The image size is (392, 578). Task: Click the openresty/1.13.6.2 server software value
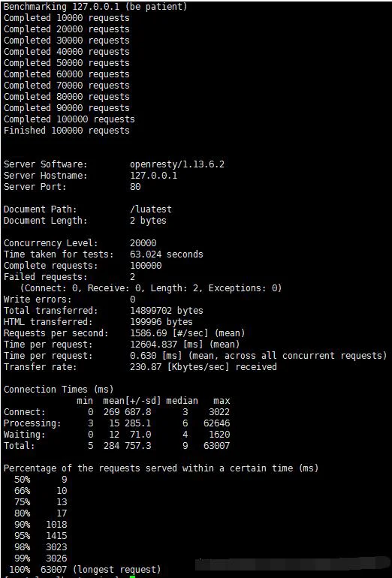click(177, 164)
